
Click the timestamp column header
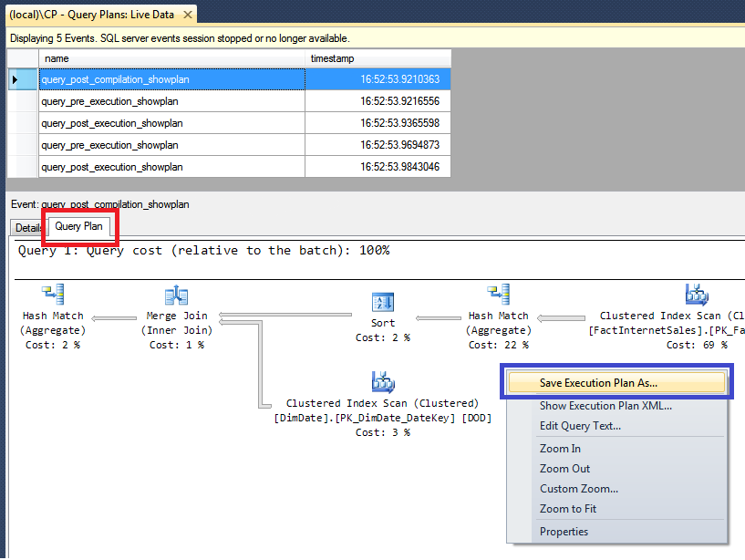378,58
